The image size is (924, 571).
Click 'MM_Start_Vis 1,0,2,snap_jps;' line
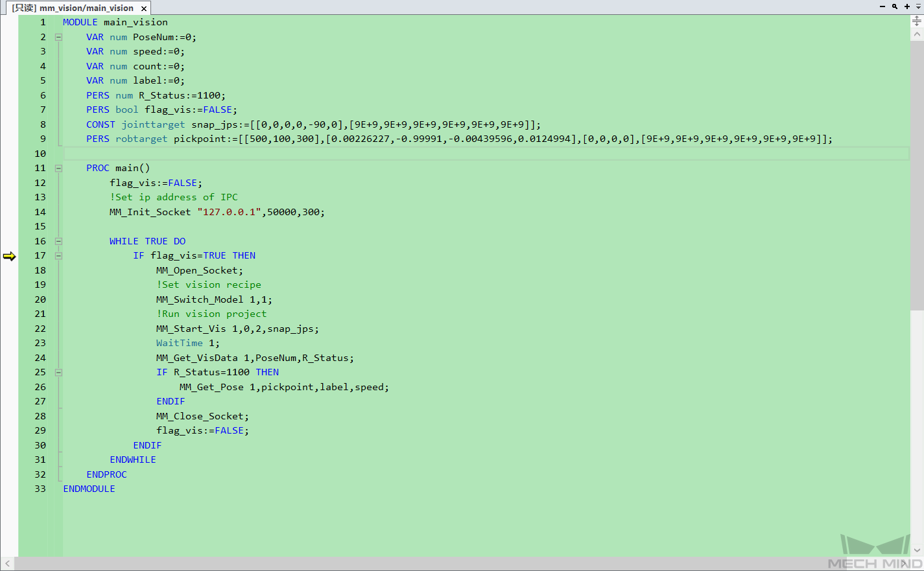click(238, 329)
